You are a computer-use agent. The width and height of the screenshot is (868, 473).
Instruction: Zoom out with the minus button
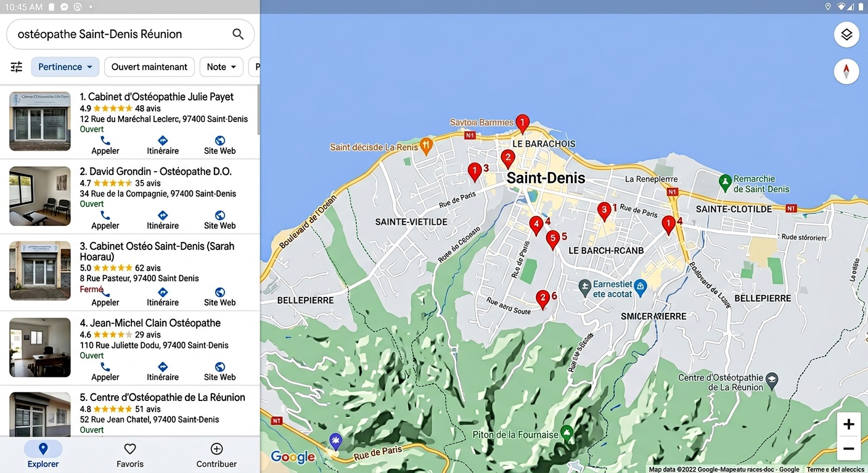pos(849,448)
